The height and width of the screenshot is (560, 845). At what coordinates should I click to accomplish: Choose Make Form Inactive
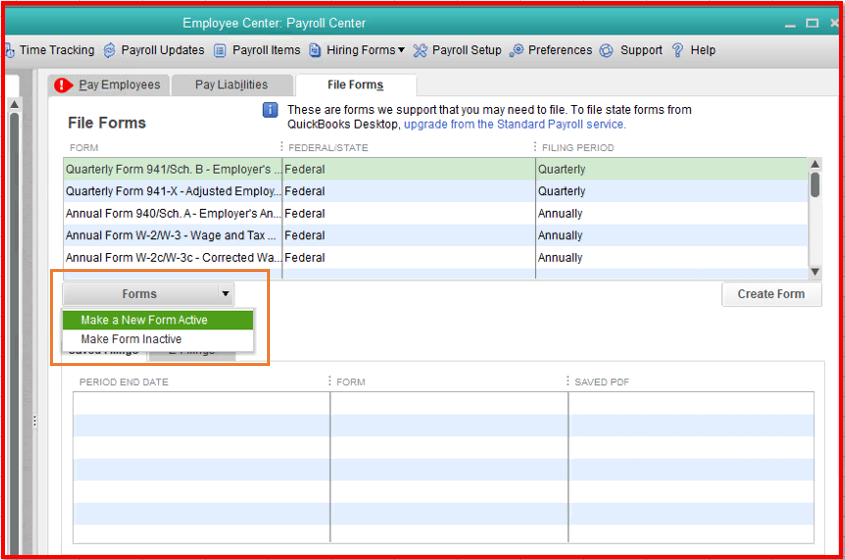click(157, 339)
